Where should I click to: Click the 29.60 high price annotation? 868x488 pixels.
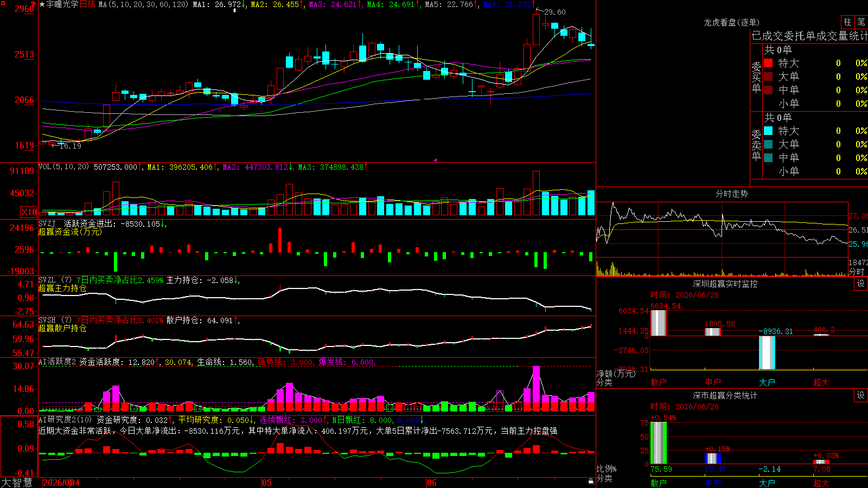coord(554,12)
